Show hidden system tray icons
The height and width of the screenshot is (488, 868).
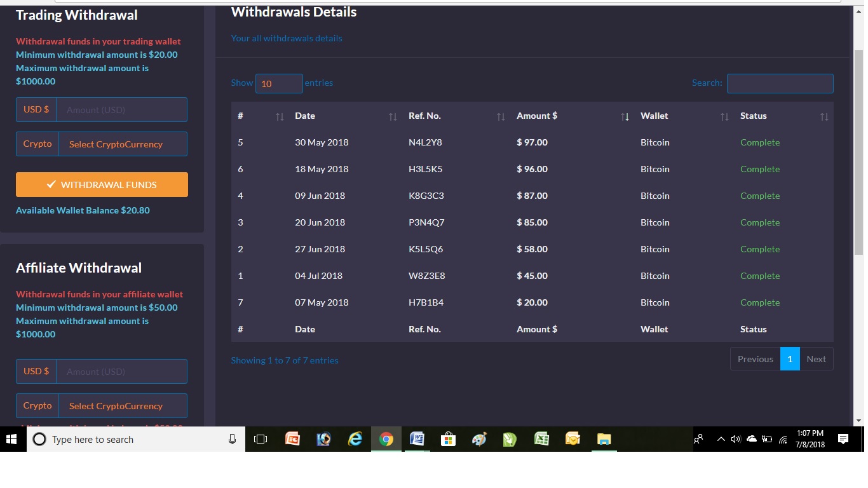[721, 439]
